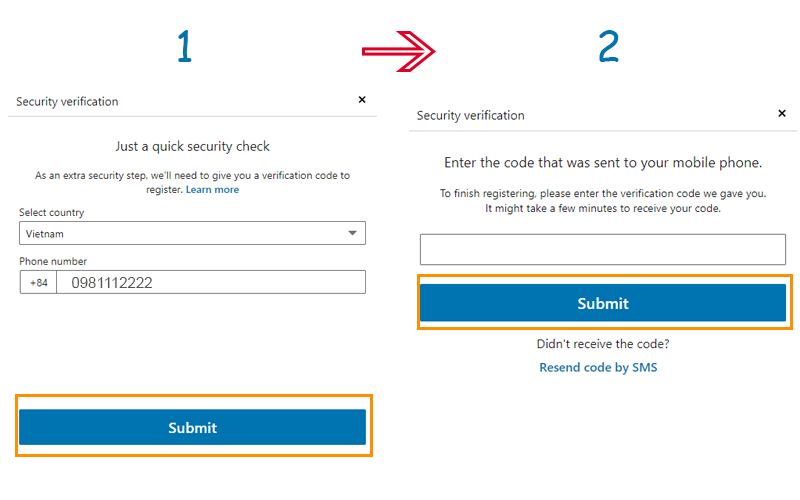Image resolution: width=800 pixels, height=500 pixels.
Task: Click the dropdown arrow in country selector
Action: click(352, 233)
